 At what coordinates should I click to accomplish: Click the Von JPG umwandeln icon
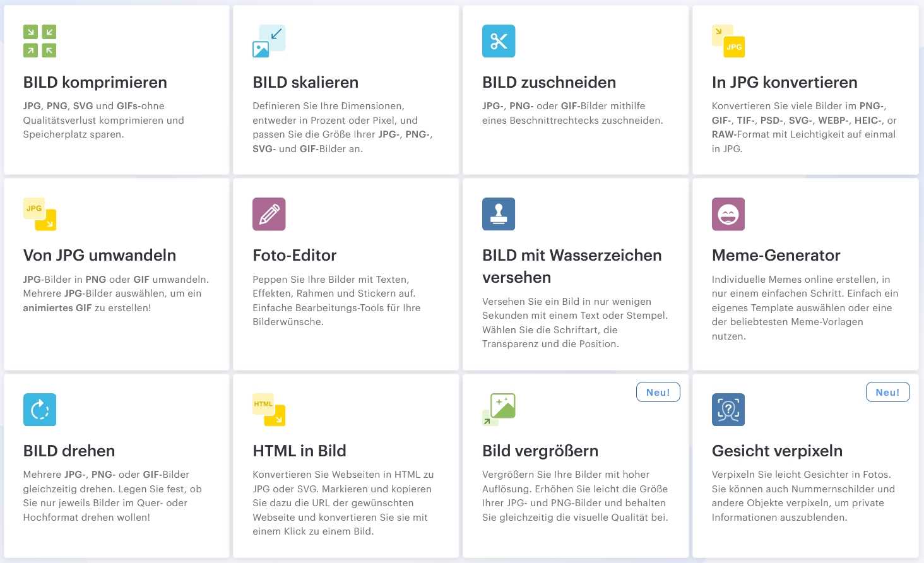pos(40,214)
